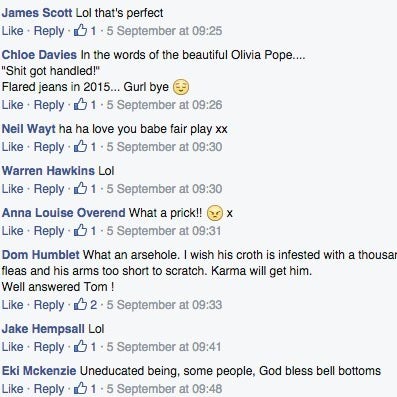Reply to Eki Mckenzie's comment
The image size is (397, 397).
pos(49,389)
